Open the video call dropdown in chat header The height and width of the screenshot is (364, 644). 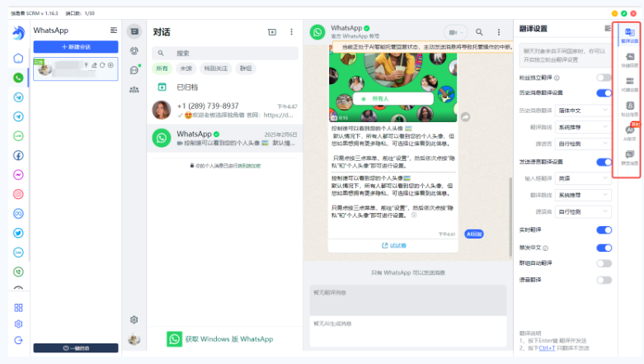pyautogui.click(x=455, y=32)
